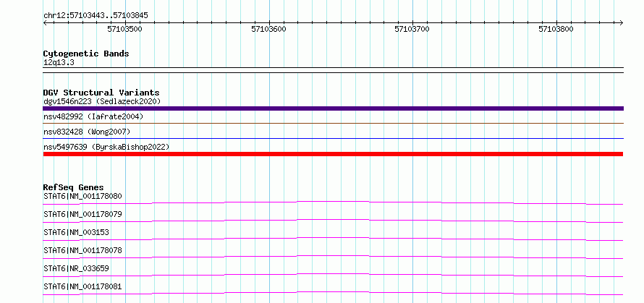This screenshot has height=303, width=644.
Task: Click the chr12:57103443..57103845 region label
Action: (x=96, y=16)
